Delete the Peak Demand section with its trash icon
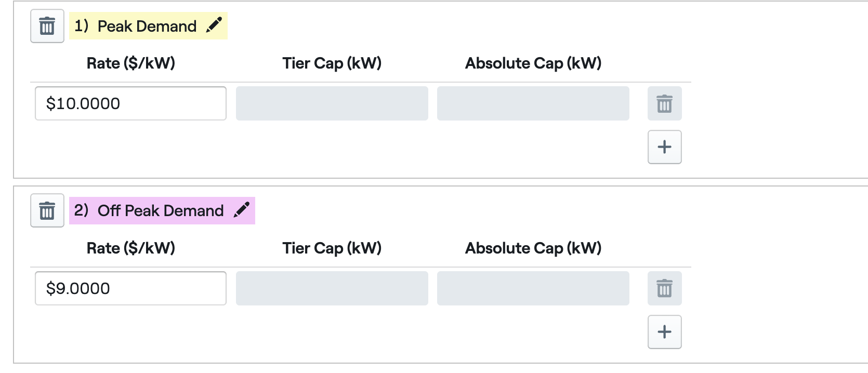The height and width of the screenshot is (373, 868). click(47, 26)
